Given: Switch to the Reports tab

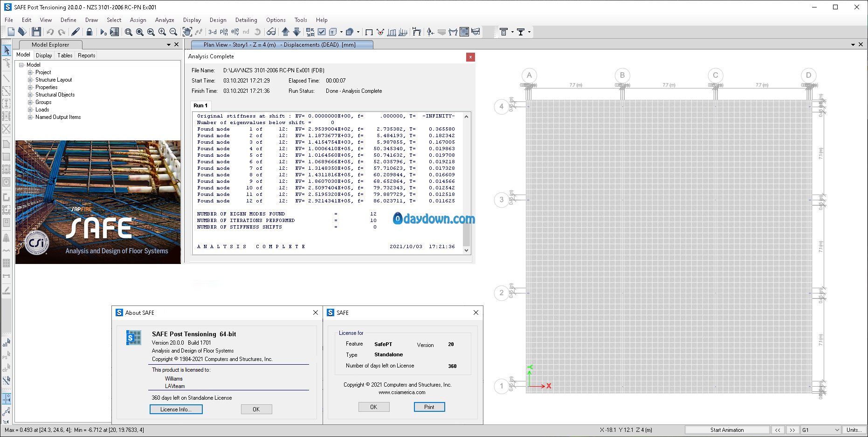Looking at the screenshot, I should pyautogui.click(x=86, y=55).
